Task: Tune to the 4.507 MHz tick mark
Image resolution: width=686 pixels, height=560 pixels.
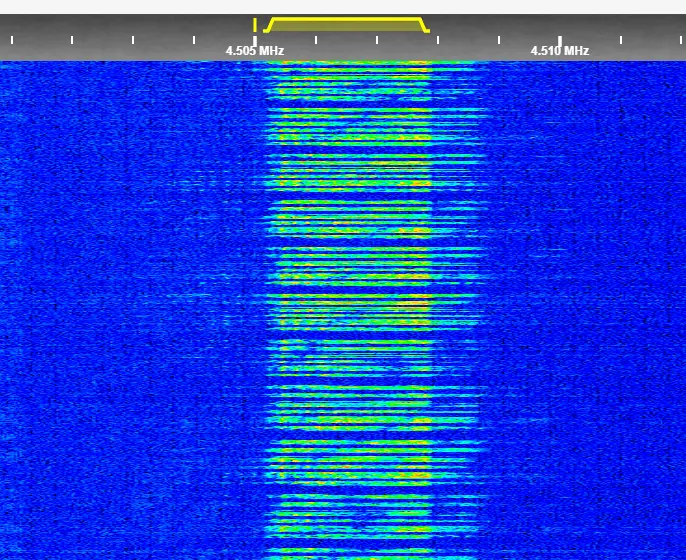Action: (x=377, y=40)
